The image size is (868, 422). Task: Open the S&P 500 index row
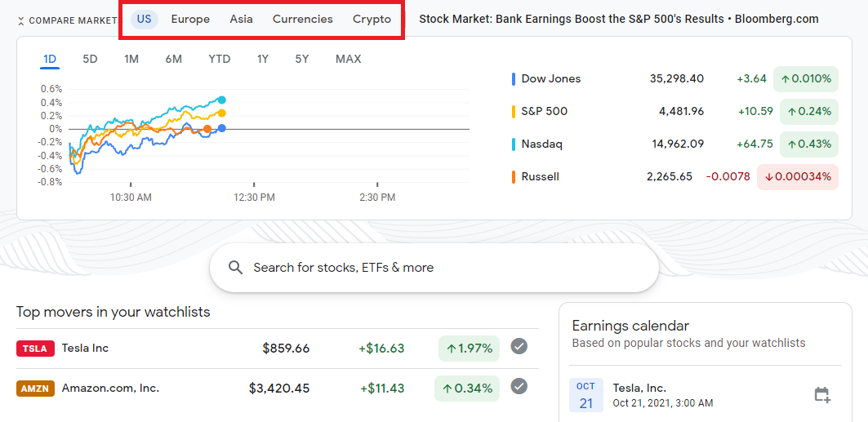(x=674, y=112)
